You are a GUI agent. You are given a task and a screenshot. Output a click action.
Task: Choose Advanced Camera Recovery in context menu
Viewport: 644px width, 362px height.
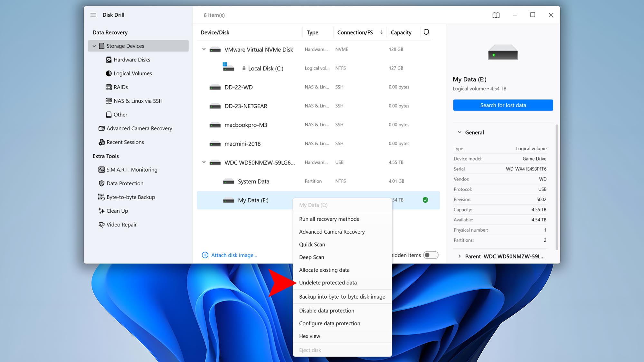coord(342,232)
